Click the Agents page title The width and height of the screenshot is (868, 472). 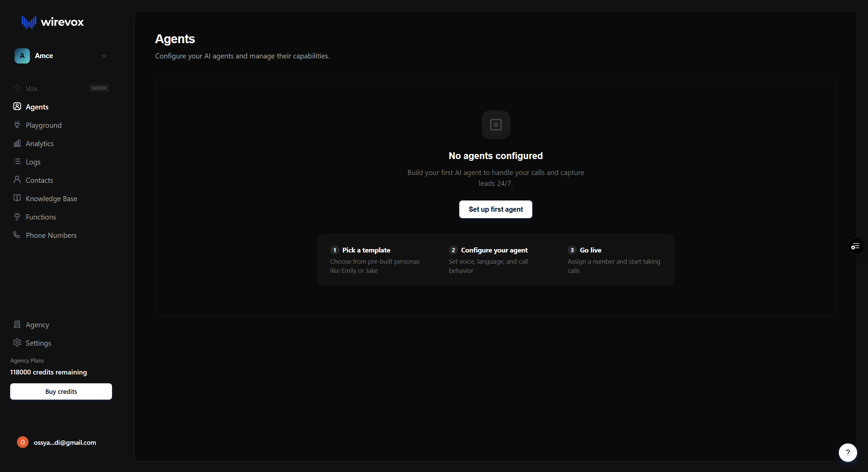click(x=175, y=39)
